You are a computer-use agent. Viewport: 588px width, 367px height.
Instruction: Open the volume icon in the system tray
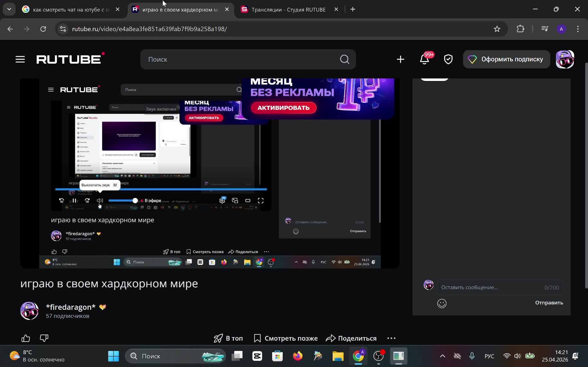(517, 356)
